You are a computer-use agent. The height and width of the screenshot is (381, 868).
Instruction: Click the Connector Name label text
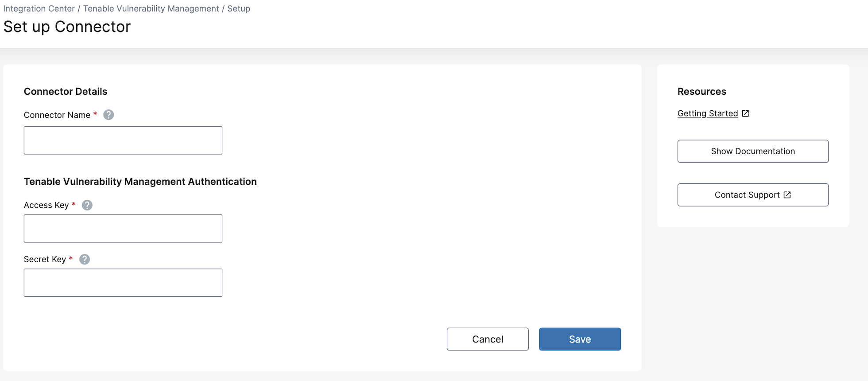[x=57, y=115]
